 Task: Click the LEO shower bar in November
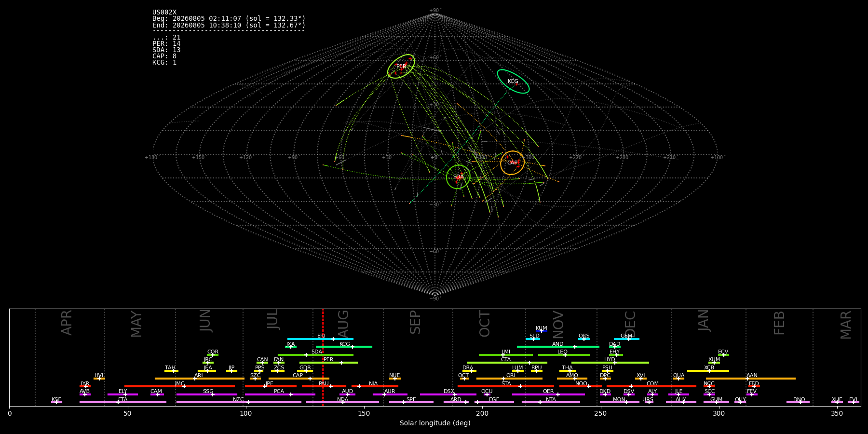coord(564,355)
